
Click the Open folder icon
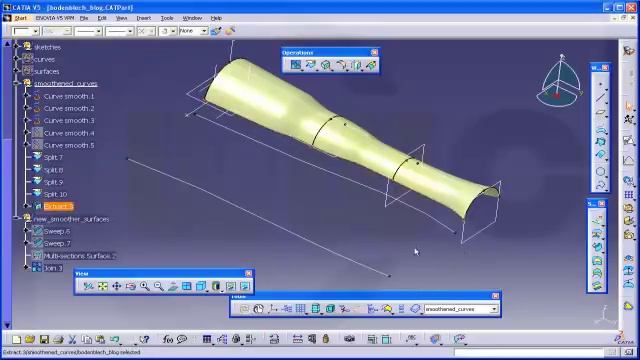click(x=30, y=339)
